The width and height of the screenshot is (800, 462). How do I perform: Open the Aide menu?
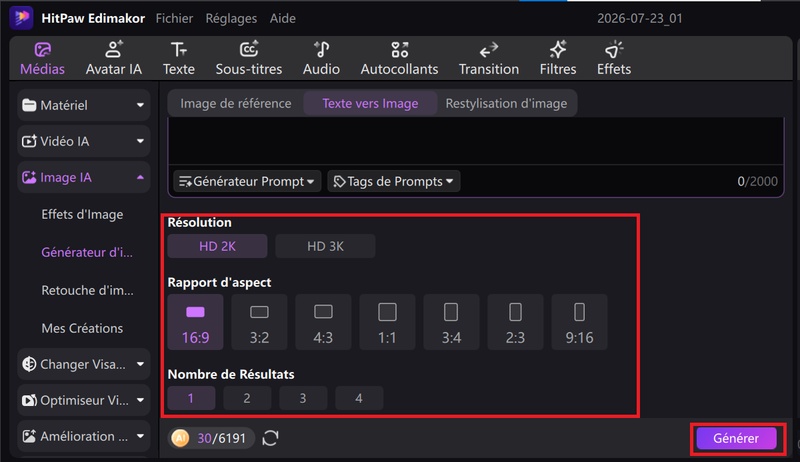tap(283, 18)
